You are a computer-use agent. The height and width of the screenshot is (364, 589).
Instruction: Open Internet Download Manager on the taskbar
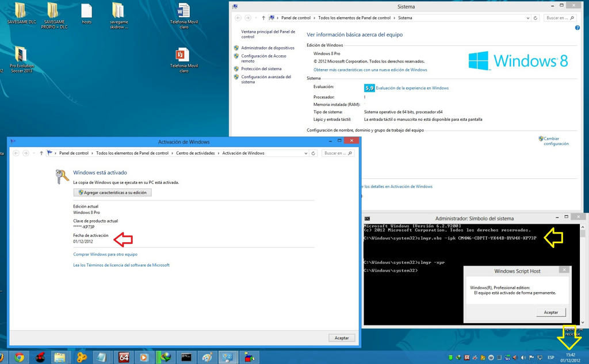pyautogui.click(x=165, y=357)
